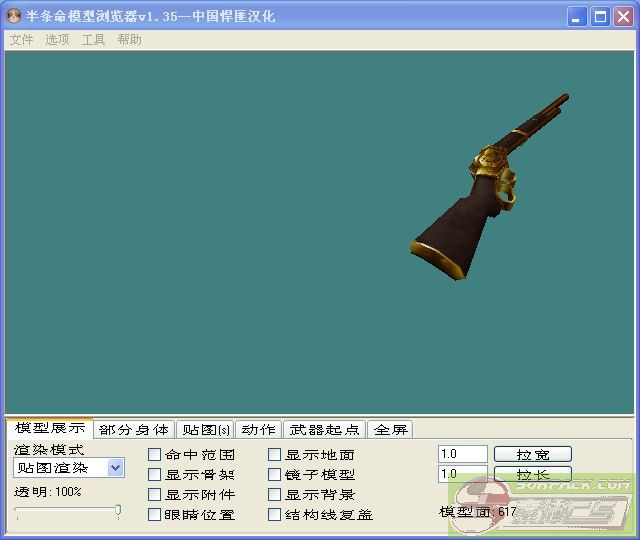Click the 透明 transparency slider handle

[x=118, y=511]
